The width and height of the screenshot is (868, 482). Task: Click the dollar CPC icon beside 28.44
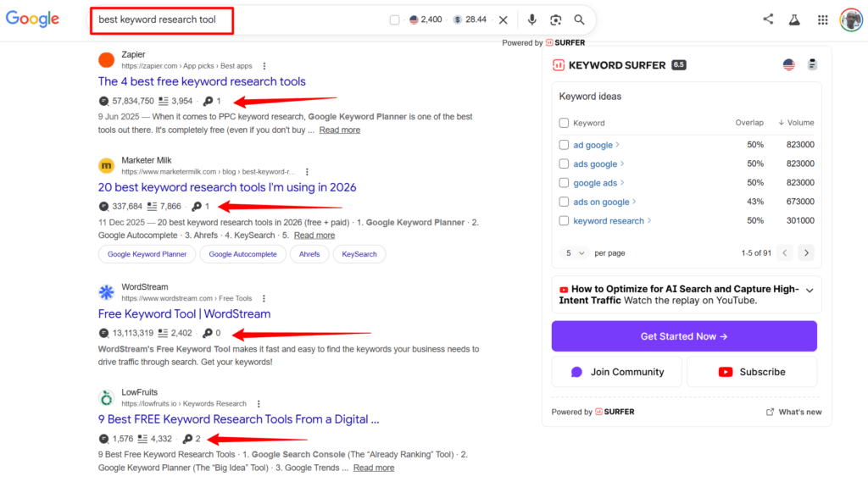pyautogui.click(x=457, y=20)
